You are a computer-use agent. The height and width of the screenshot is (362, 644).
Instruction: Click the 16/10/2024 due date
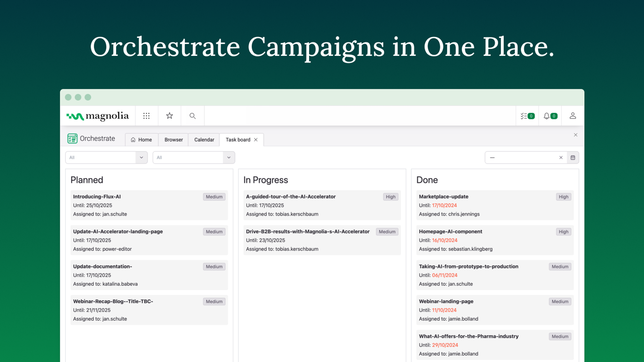click(445, 240)
